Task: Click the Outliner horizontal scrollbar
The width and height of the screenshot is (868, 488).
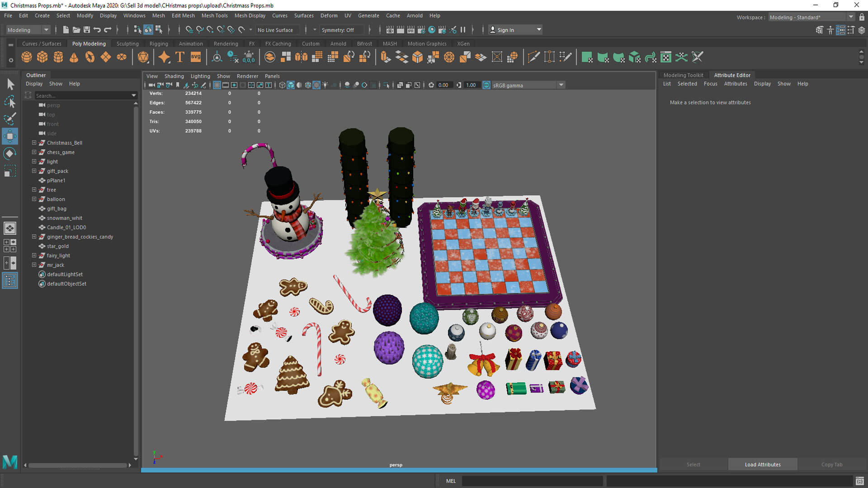Action: point(78,465)
